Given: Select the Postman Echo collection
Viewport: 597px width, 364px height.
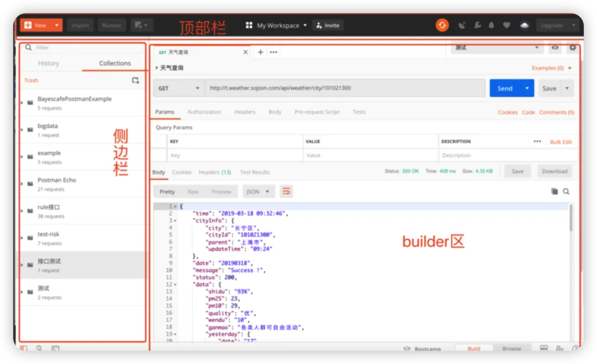Looking at the screenshot, I should (x=82, y=184).
